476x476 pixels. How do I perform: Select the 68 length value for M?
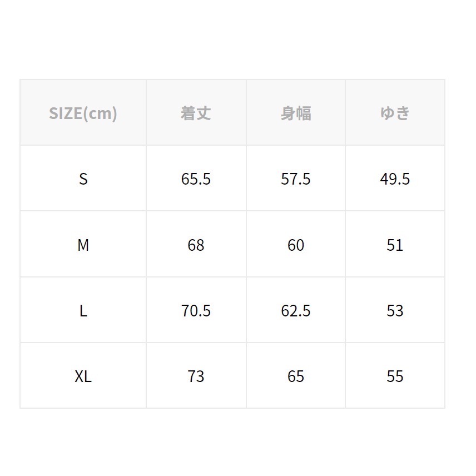pyautogui.click(x=196, y=245)
